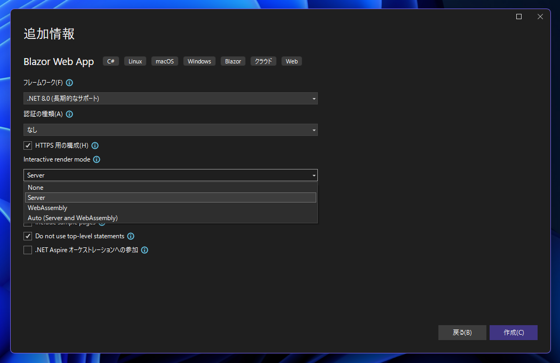Image resolution: width=560 pixels, height=363 pixels.
Task: Collapse the Interactive render mode Server combo box
Action: [x=170, y=175]
